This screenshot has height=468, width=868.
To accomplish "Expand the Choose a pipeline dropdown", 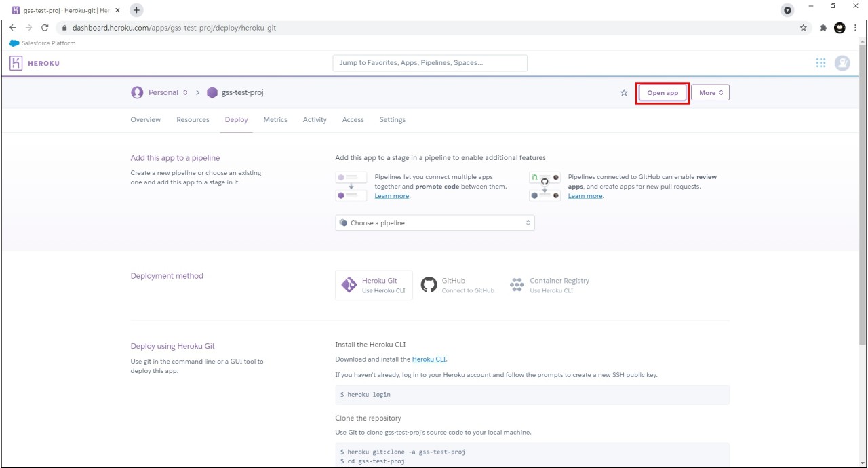I will (x=435, y=223).
